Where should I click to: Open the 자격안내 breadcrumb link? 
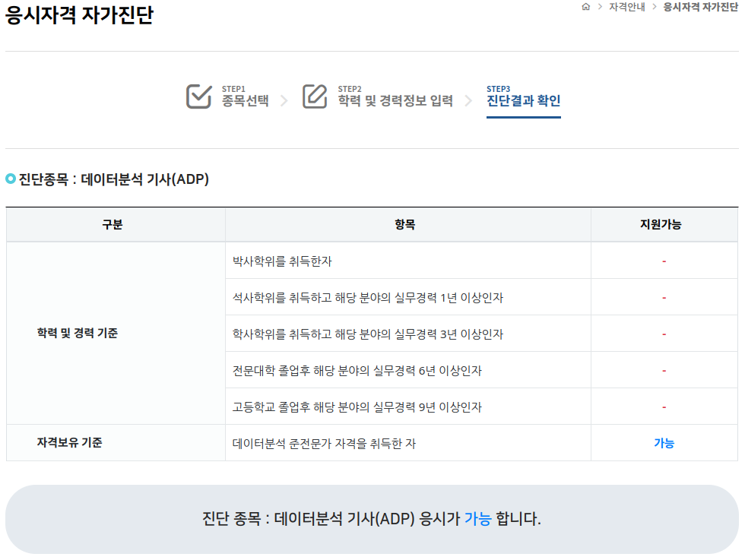tap(627, 7)
